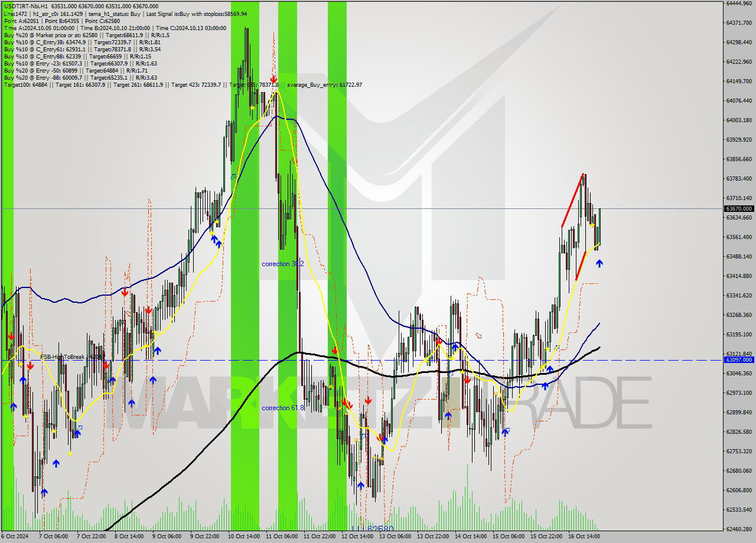The width and height of the screenshot is (756, 543).
Task: Select the 62680.060 price axis value
Action: pyautogui.click(x=739, y=470)
